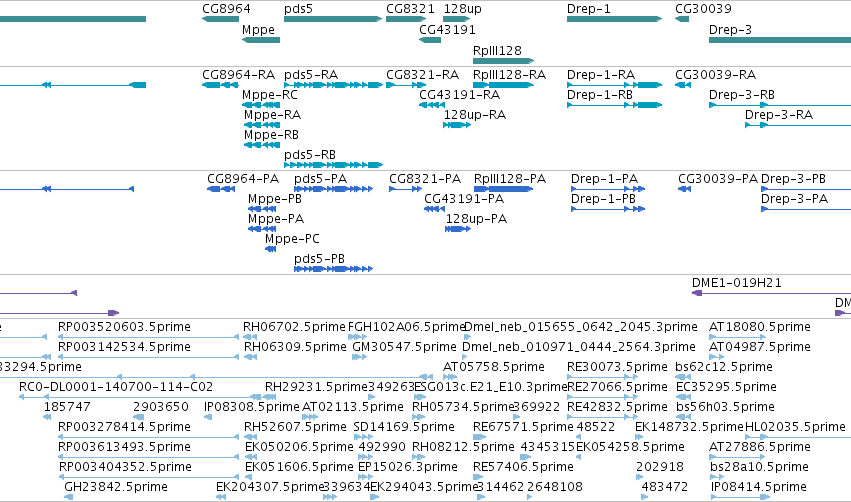Click protein label Drep-3-PB
851x502 pixels.
coord(793,179)
